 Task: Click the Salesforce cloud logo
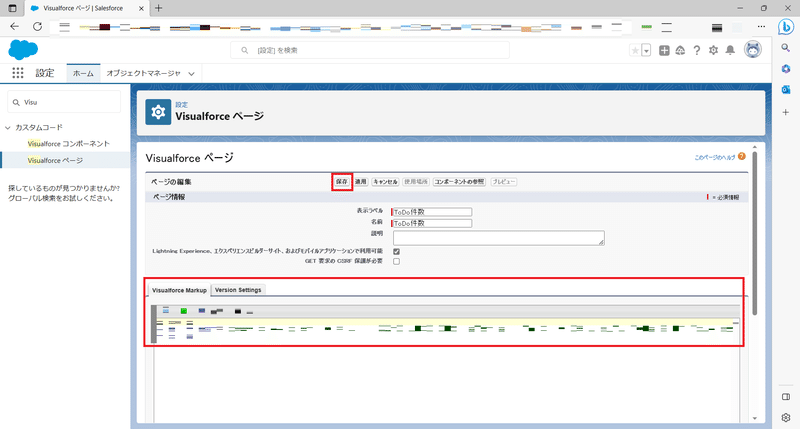(23, 49)
